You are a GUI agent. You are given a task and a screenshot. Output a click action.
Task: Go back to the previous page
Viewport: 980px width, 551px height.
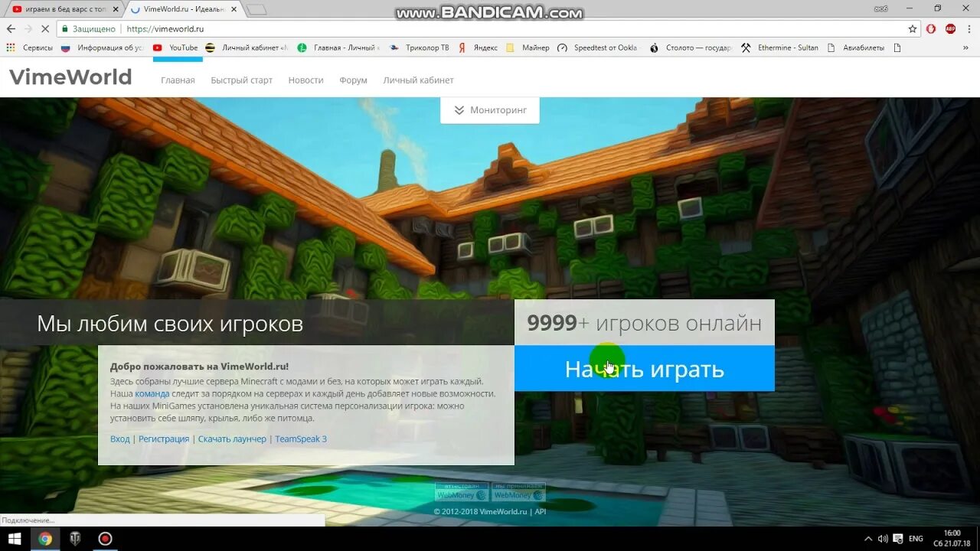tap(11, 29)
